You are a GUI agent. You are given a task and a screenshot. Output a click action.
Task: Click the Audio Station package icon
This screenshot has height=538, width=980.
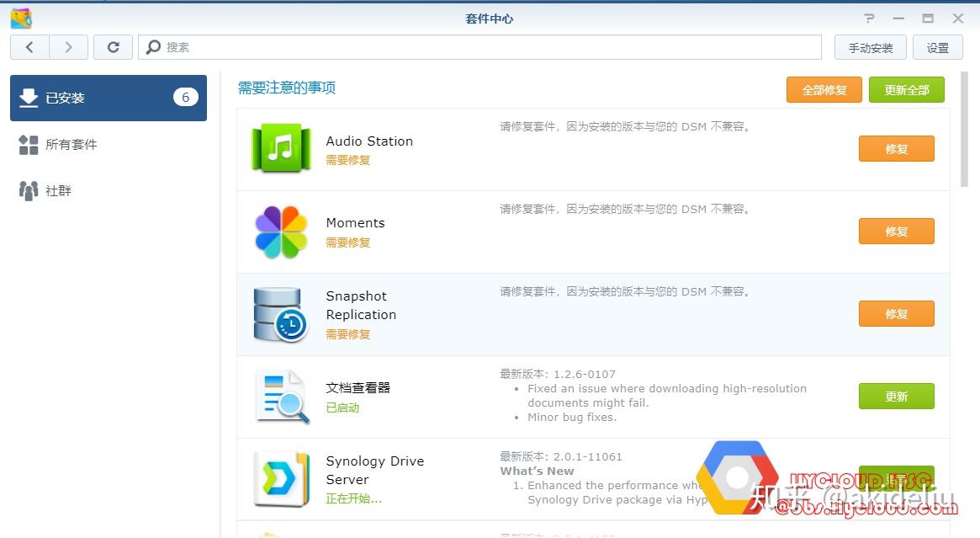tap(281, 149)
